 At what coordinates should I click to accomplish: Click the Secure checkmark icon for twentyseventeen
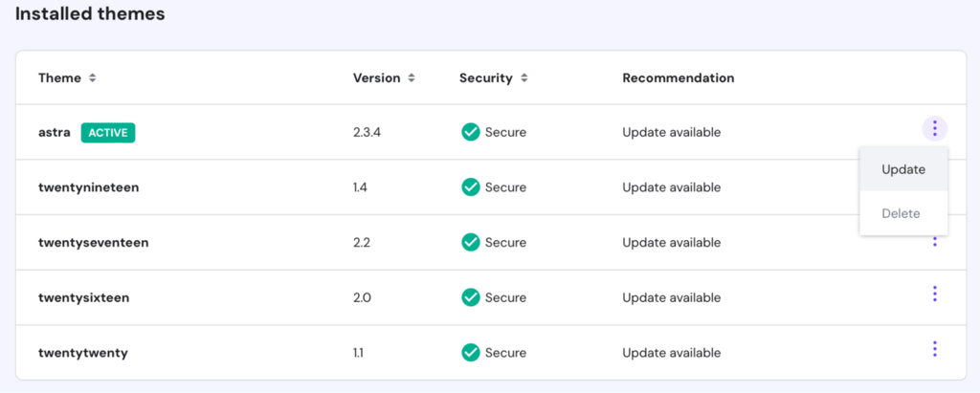[x=470, y=243]
